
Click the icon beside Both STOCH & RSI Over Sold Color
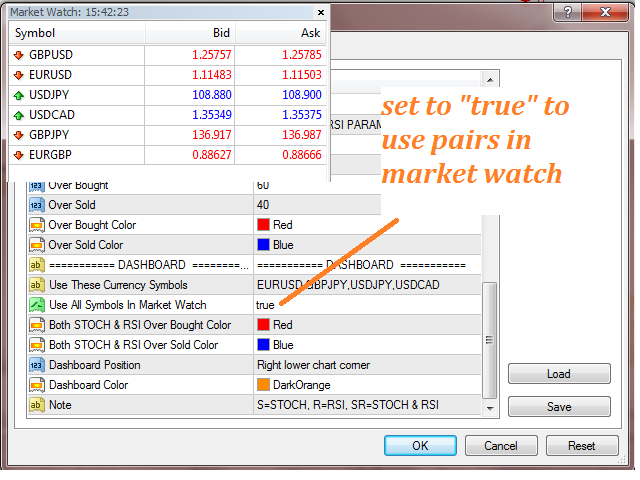point(36,345)
